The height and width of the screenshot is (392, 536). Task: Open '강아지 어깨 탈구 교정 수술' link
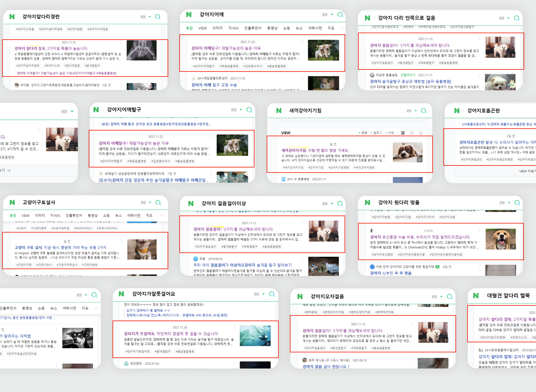click(214, 85)
